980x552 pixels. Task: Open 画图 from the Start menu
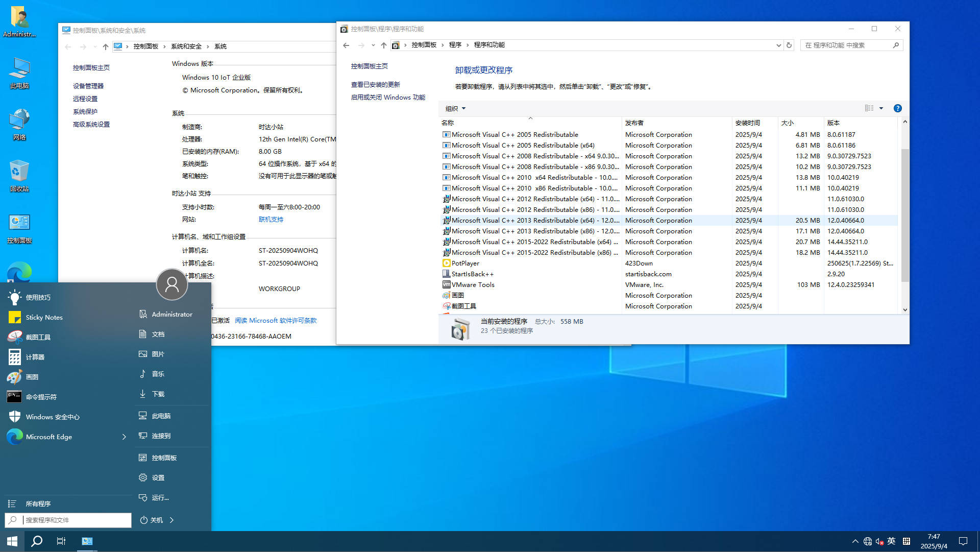tap(31, 376)
